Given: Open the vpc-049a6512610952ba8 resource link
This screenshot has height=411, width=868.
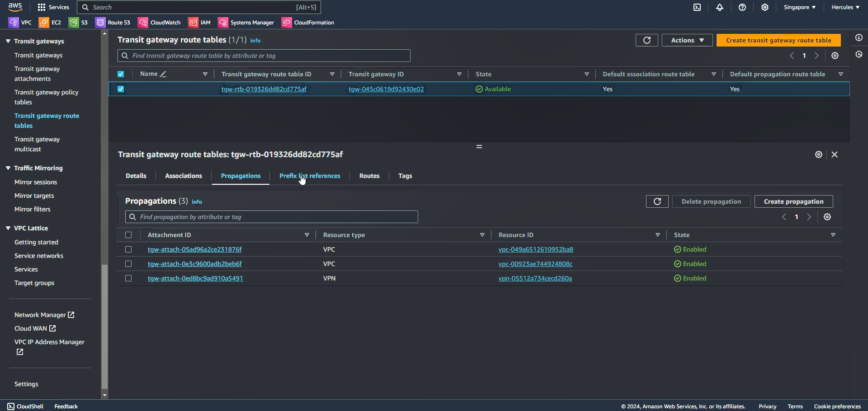Looking at the screenshot, I should coord(536,249).
